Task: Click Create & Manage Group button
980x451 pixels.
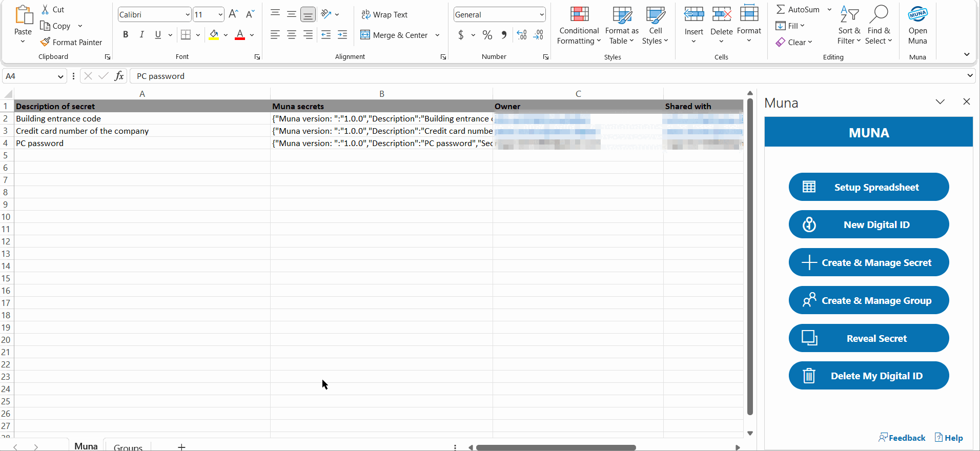Action: pos(869,300)
